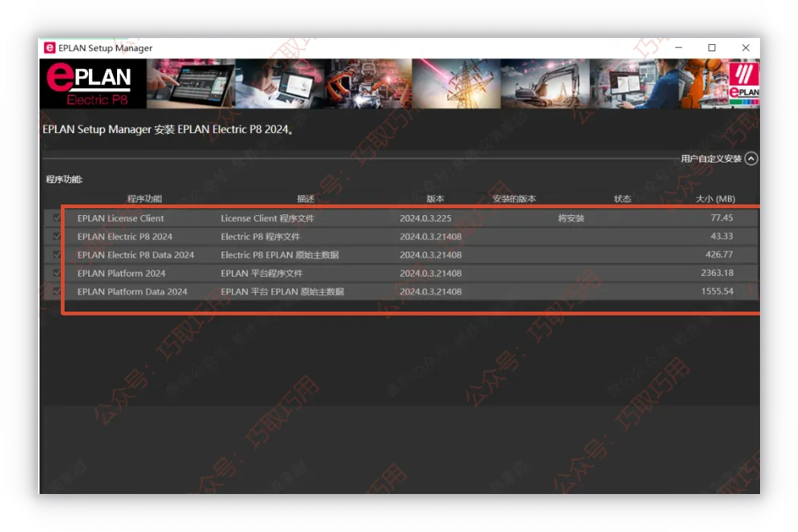Image resolution: width=798 pixels, height=532 pixels.
Task: Click size value '2363.18'
Action: pyautogui.click(x=717, y=273)
